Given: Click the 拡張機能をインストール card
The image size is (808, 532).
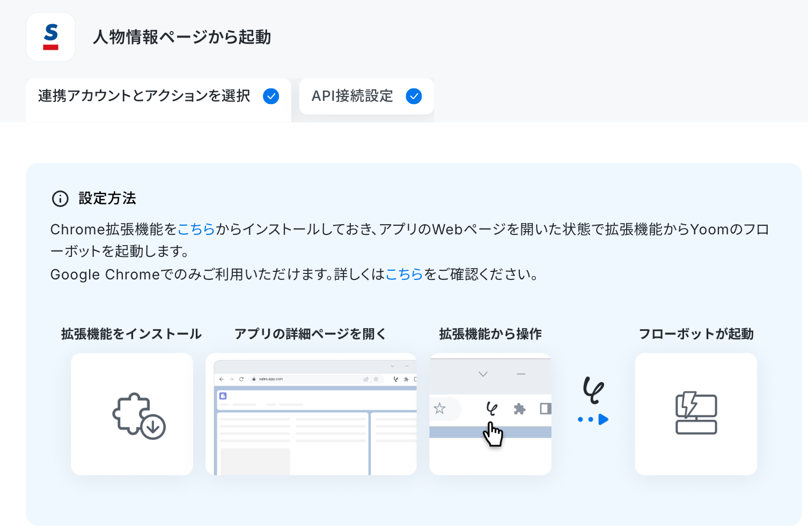Looking at the screenshot, I should [x=132, y=414].
